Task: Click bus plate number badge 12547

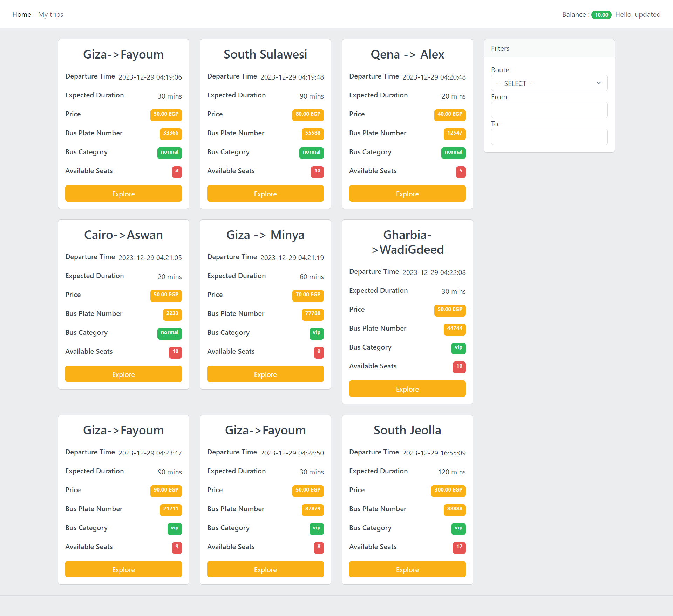Action: [454, 133]
